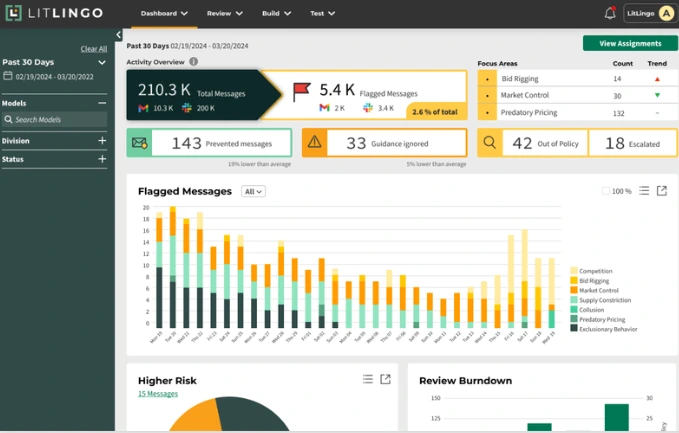Open the Review menu

coord(225,13)
